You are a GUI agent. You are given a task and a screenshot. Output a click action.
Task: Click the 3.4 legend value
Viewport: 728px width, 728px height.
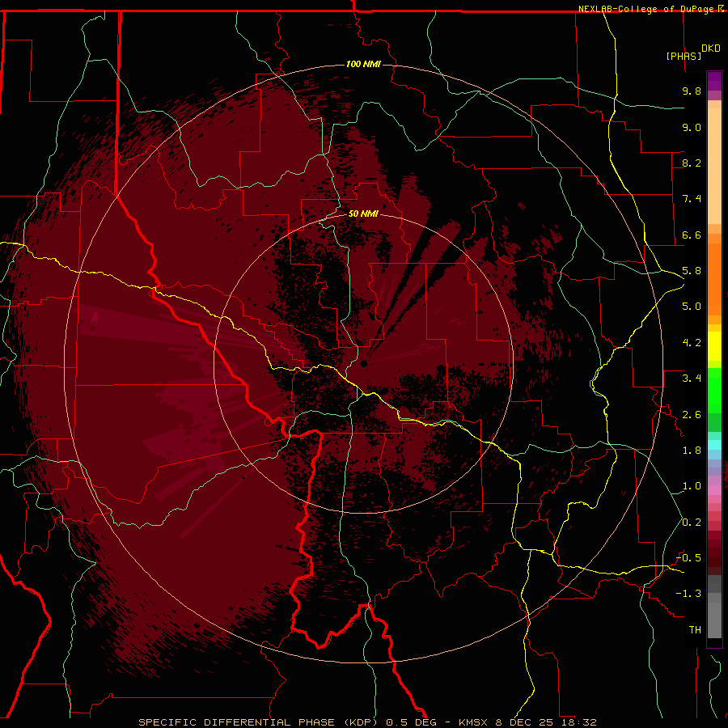tap(692, 379)
